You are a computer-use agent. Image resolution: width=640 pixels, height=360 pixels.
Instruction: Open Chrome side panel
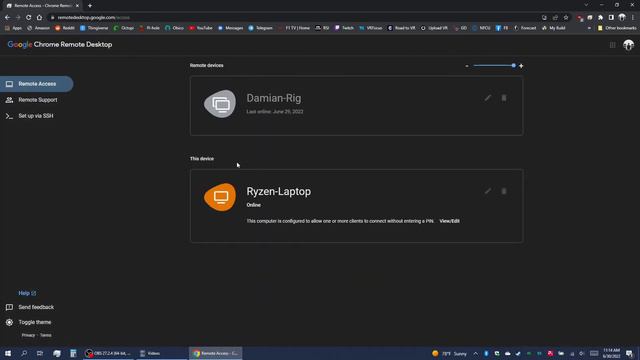point(611,18)
